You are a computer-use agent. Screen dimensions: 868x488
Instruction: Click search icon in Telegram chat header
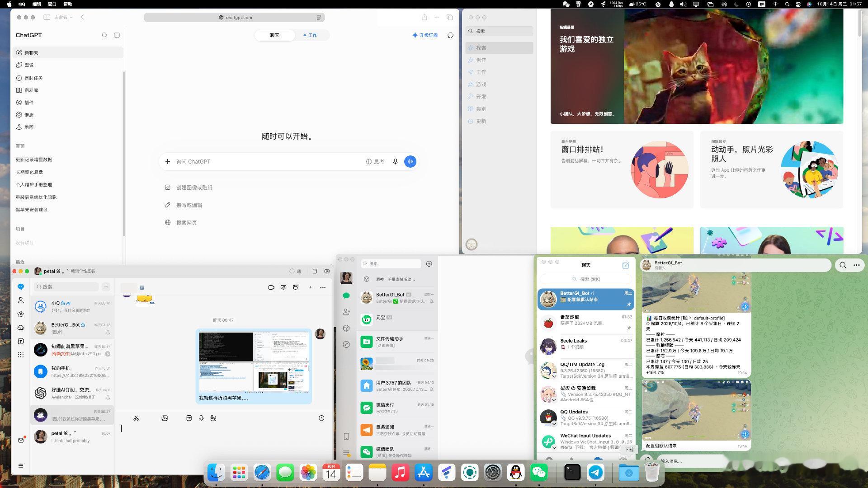click(843, 265)
